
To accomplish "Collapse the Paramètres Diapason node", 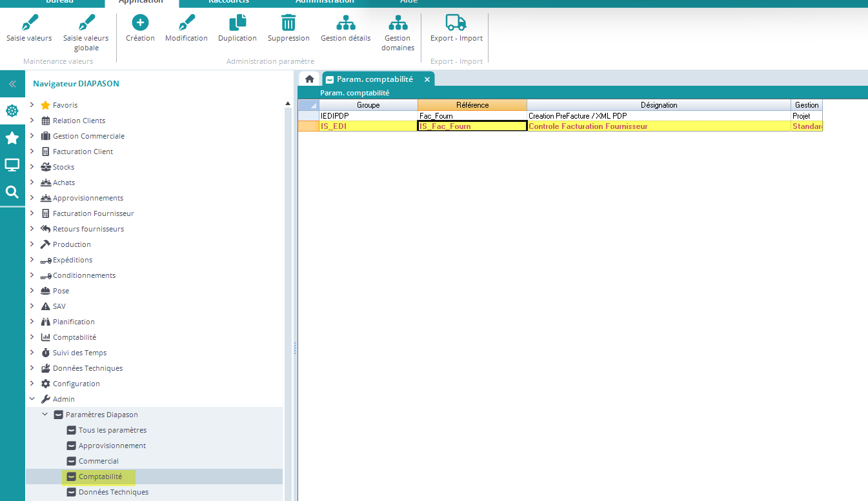I will pyautogui.click(x=45, y=415).
